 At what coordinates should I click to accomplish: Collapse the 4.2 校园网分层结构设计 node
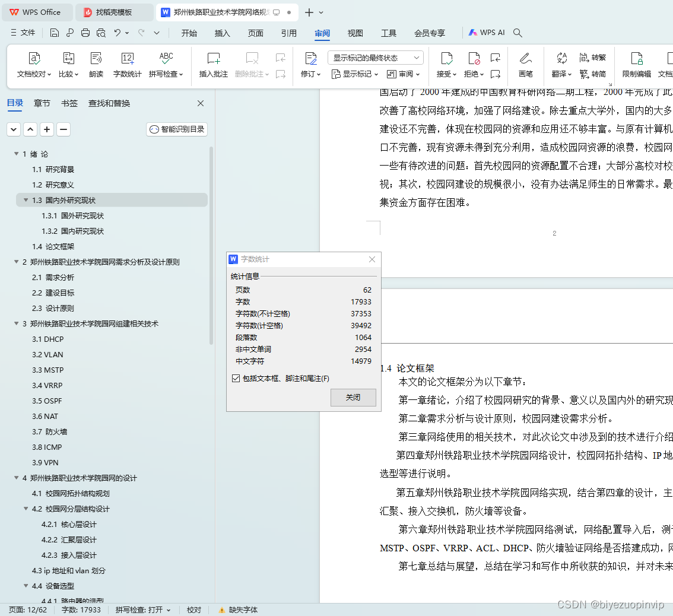[26, 509]
